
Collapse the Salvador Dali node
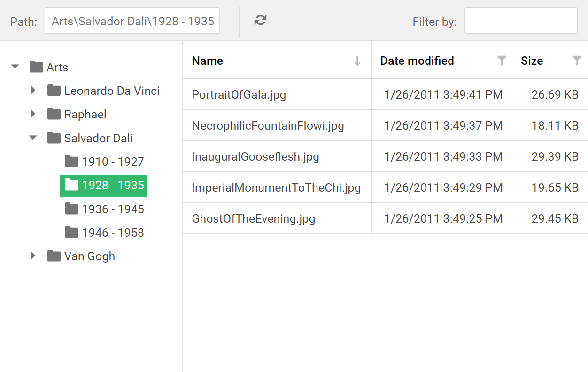coord(33,138)
